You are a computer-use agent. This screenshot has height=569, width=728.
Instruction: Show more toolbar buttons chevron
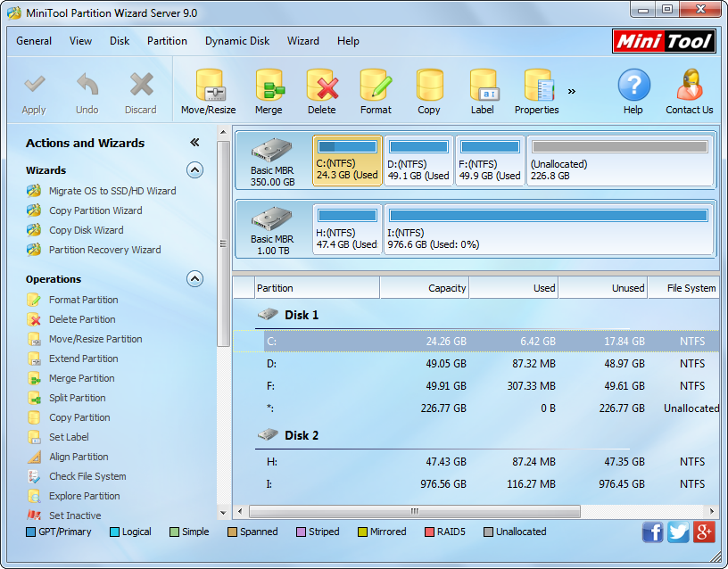pyautogui.click(x=572, y=92)
